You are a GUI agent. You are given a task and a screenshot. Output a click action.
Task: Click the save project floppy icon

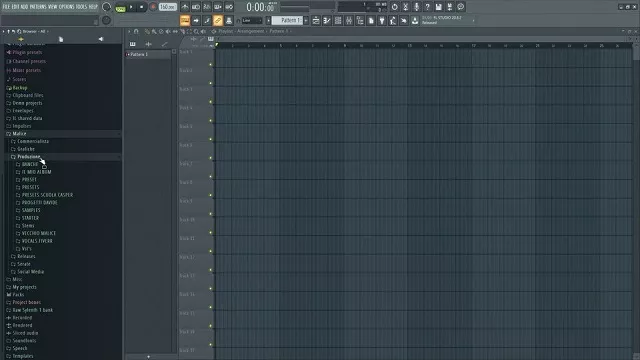(438, 7)
